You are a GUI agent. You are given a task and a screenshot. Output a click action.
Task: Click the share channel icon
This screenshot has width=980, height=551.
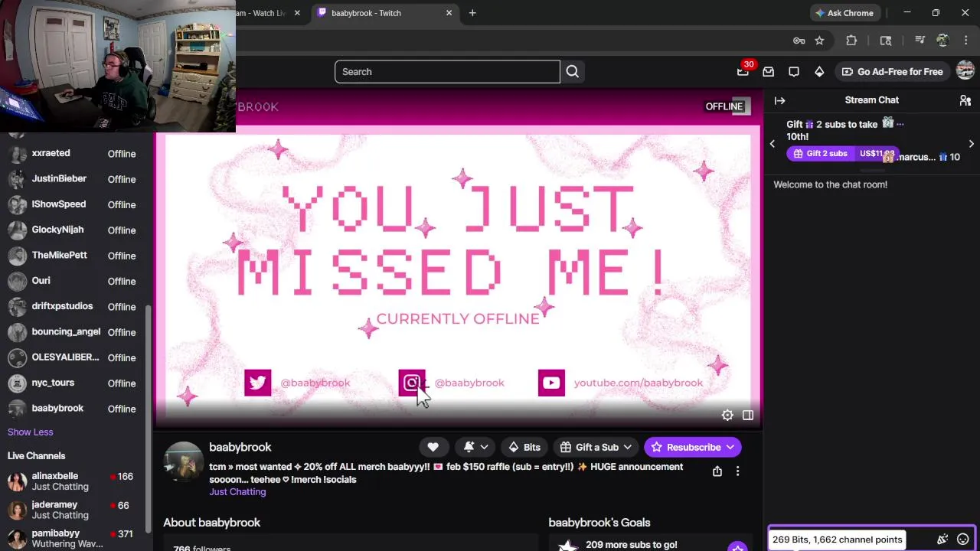click(x=717, y=471)
